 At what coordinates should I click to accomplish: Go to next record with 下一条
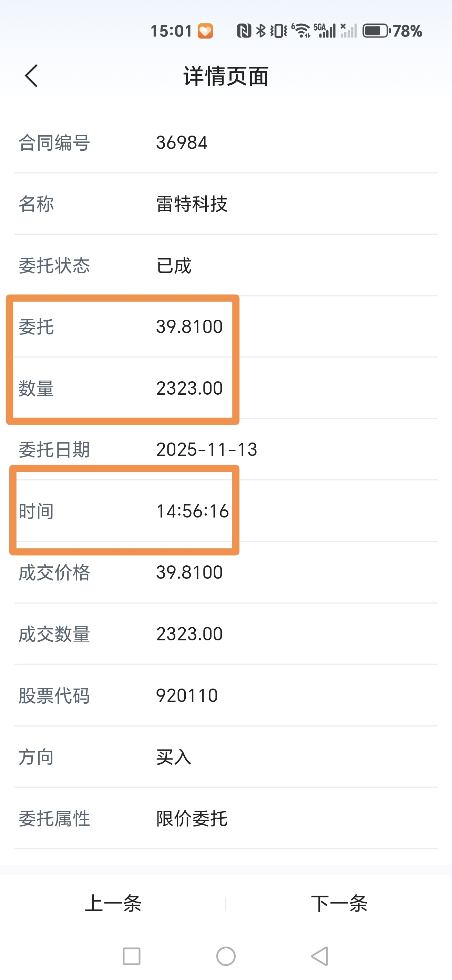pos(339,903)
